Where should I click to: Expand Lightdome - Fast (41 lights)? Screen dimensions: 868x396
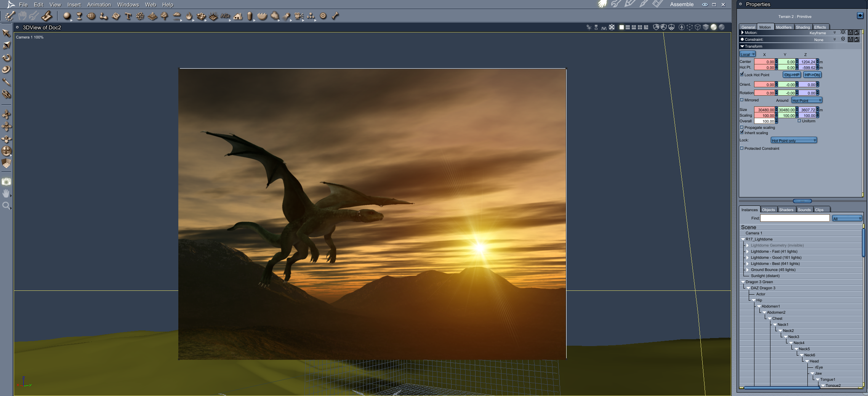(748, 252)
